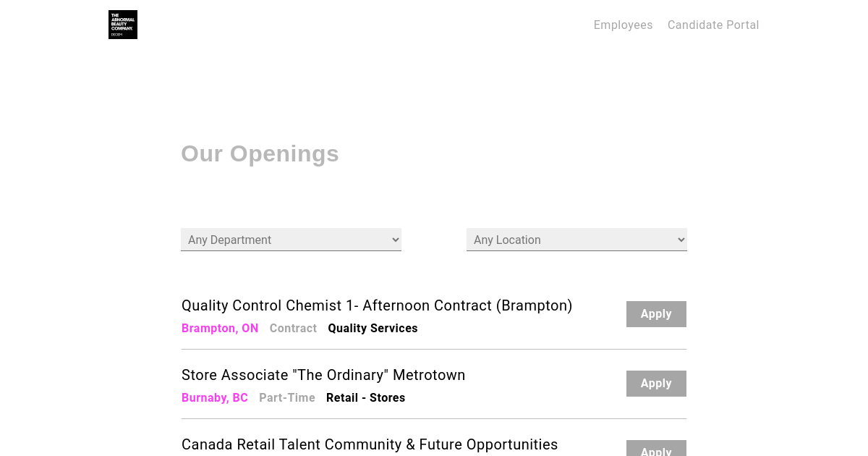
Task: Click the Retail - Stores department label
Action: click(x=365, y=397)
